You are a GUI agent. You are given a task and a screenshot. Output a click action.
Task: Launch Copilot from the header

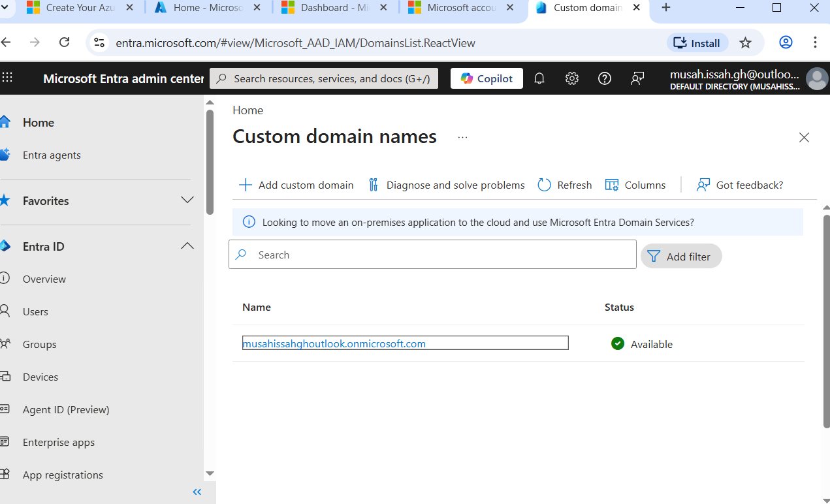pos(487,78)
